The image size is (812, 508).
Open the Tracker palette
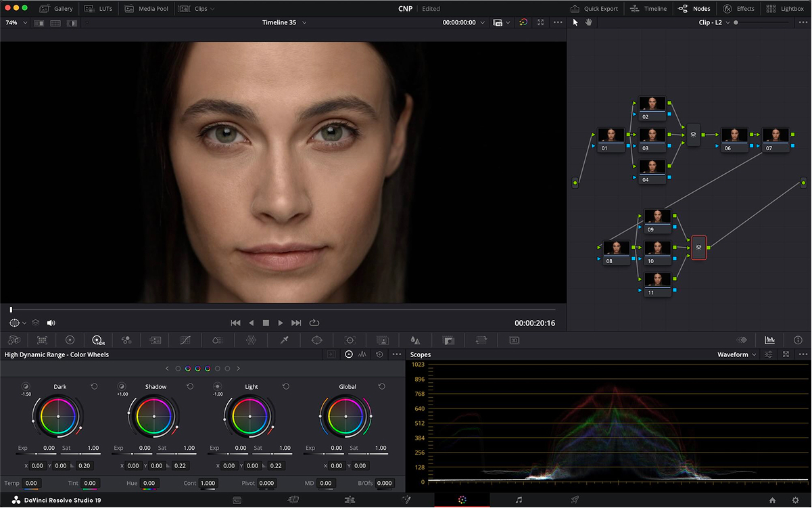[350, 340]
